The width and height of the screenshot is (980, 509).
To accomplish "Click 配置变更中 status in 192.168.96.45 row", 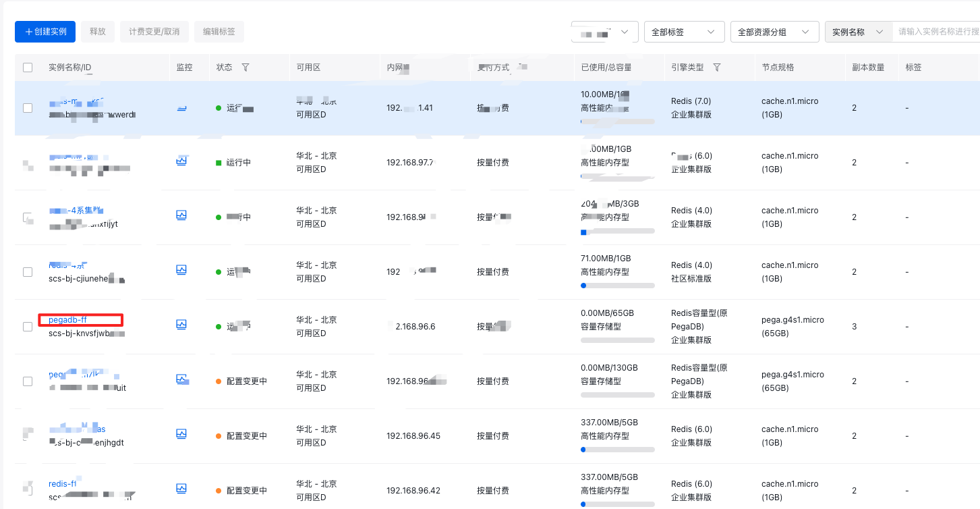I will pyautogui.click(x=247, y=436).
